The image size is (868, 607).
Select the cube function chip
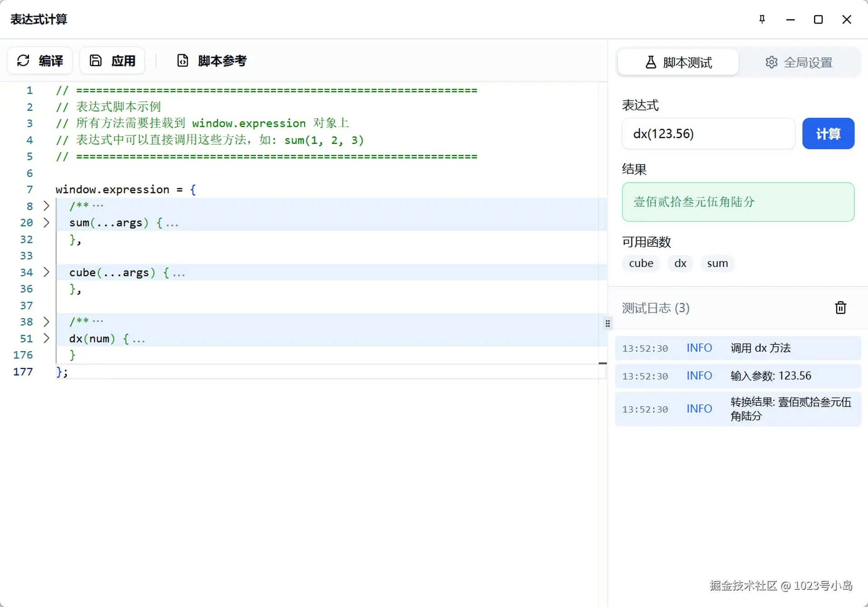pyautogui.click(x=641, y=263)
